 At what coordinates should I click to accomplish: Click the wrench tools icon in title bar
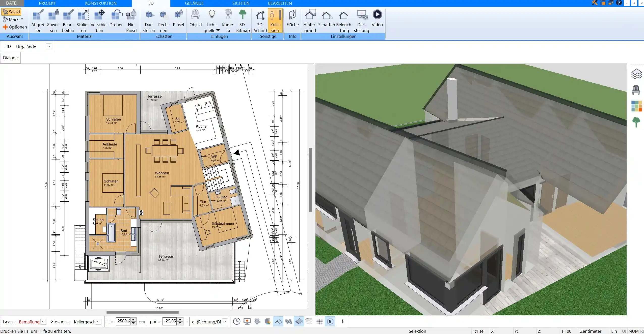click(595, 3)
